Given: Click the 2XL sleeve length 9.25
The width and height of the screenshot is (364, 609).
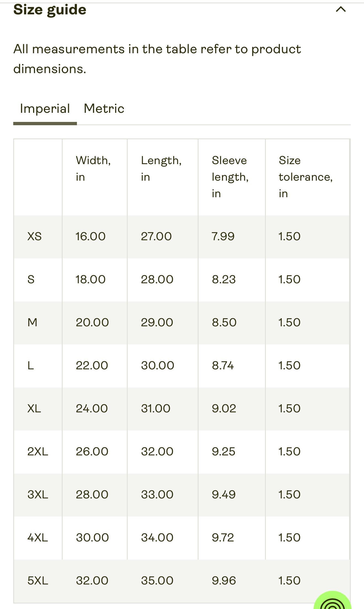Looking at the screenshot, I should (x=224, y=452).
